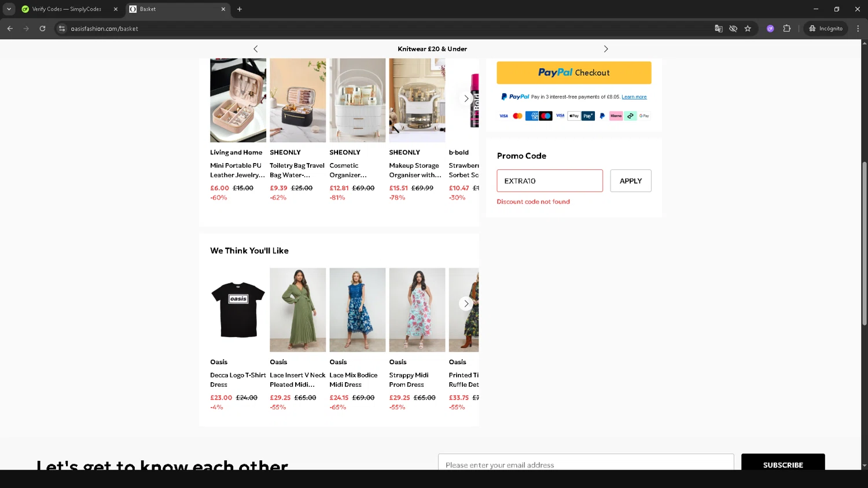Show next promo banner message
Screen dimensions: 868x488
tap(606, 49)
